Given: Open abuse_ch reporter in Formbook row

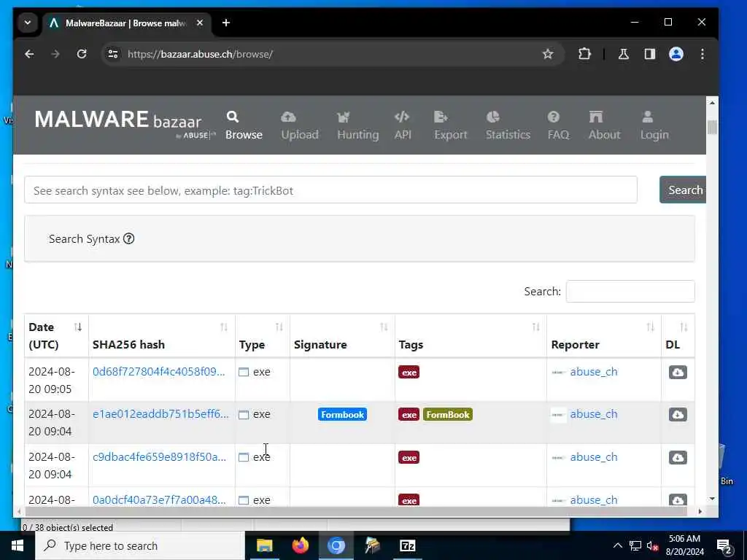Looking at the screenshot, I should coord(594,414).
